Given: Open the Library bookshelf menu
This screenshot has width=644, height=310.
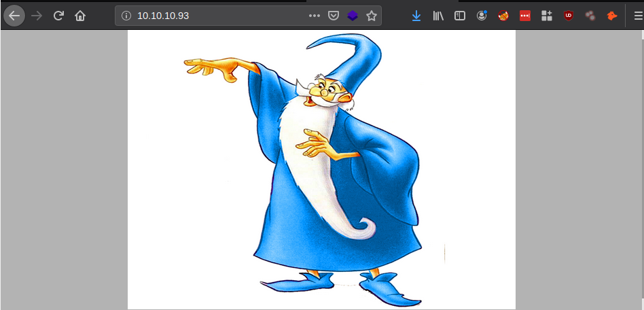Looking at the screenshot, I should (x=437, y=16).
